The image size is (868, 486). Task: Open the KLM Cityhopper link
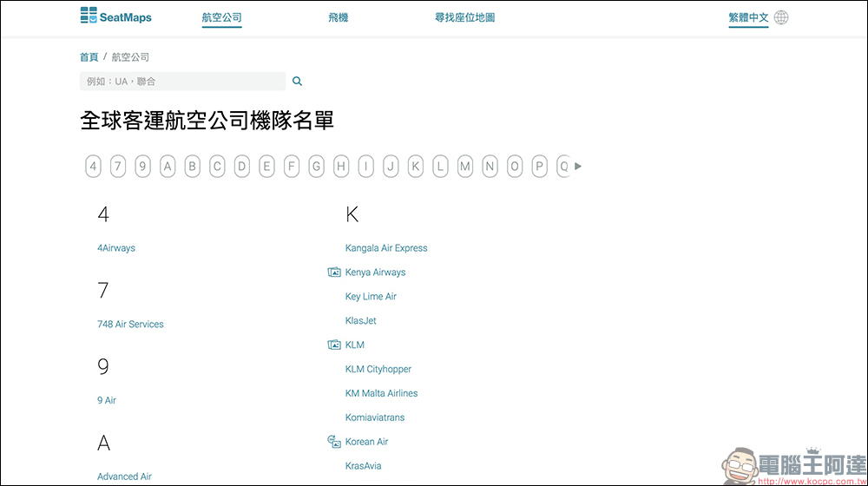(378, 369)
